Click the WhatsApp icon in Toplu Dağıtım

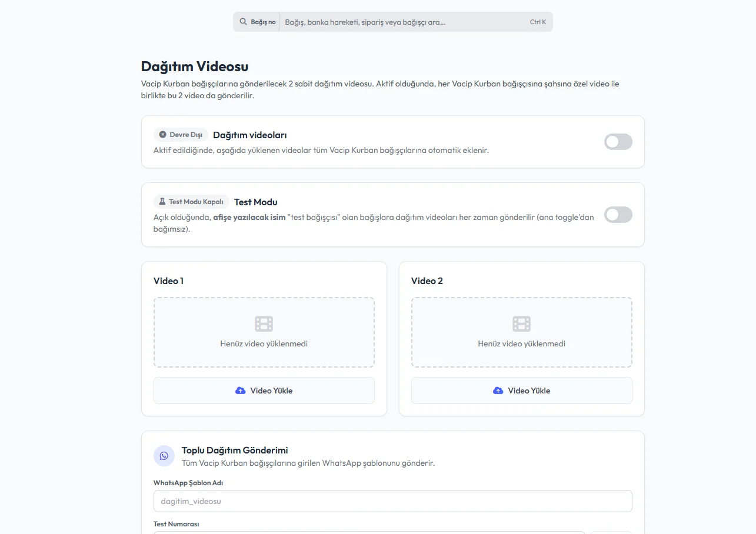pos(164,456)
